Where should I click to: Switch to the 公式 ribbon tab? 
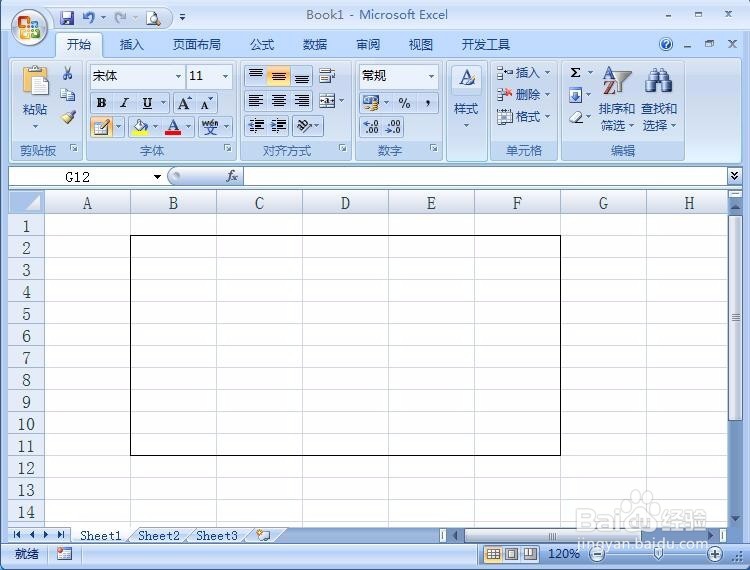(262, 45)
